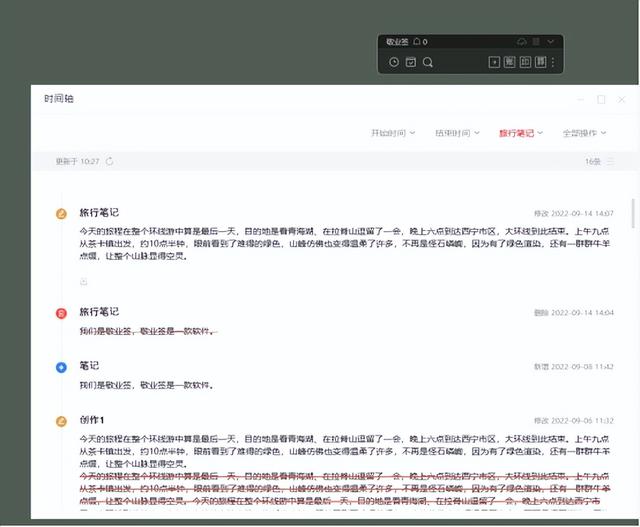Click the 时间轴 window title
This screenshot has width=640, height=527.
(59, 99)
